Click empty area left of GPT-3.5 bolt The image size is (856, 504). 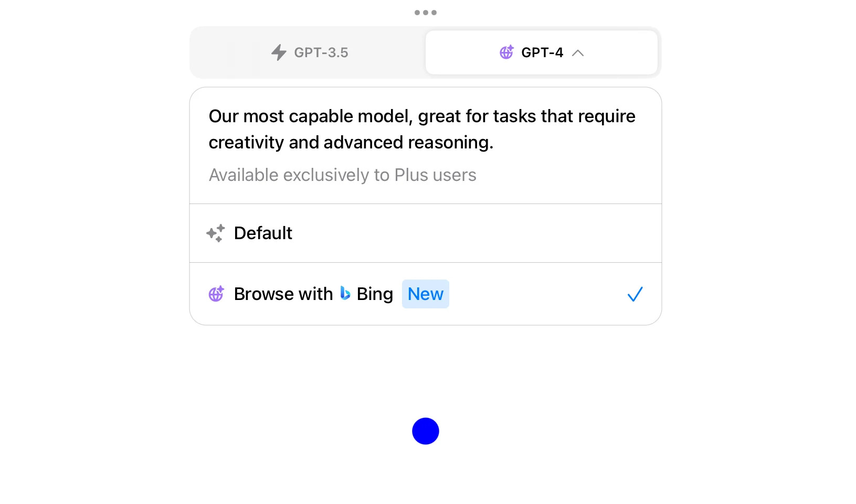point(231,52)
